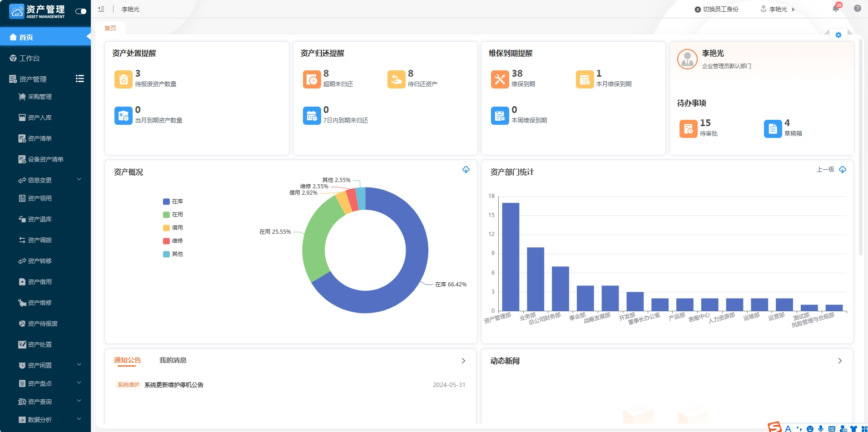
Task: Click 切换员工身份 button
Action: 716,9
